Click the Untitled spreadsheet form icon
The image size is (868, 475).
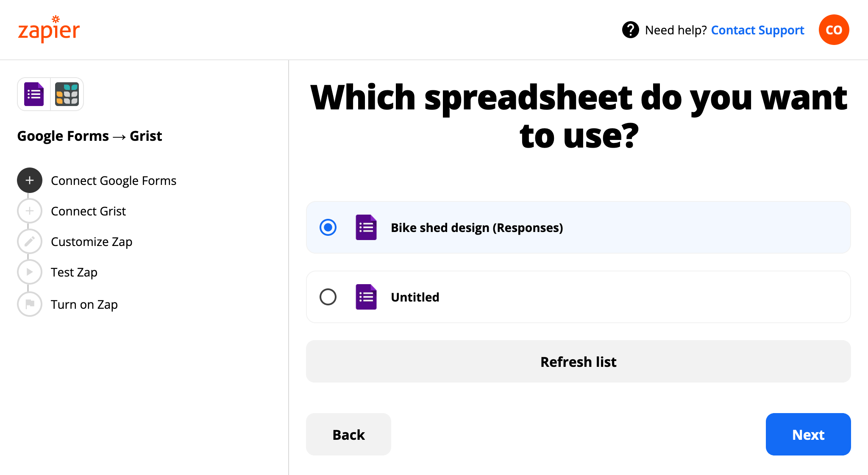366,297
